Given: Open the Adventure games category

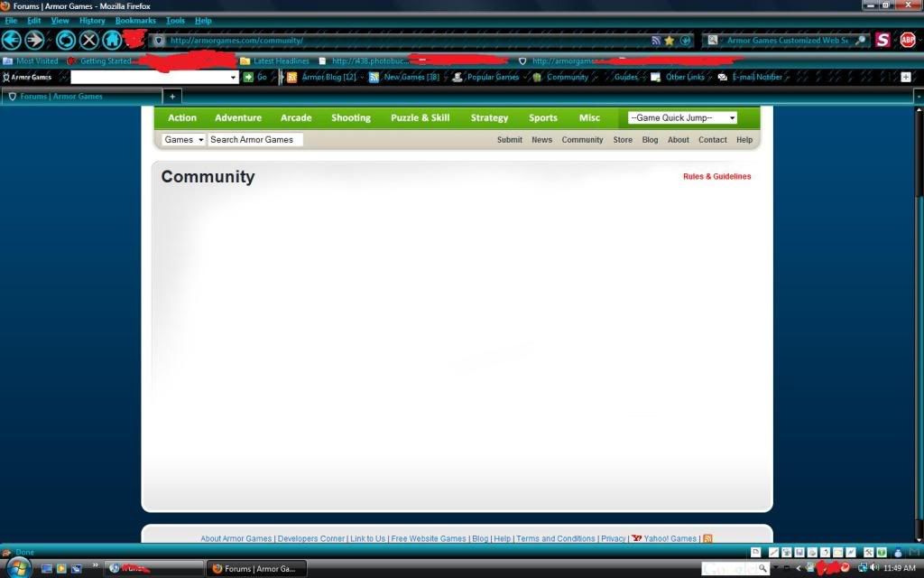Looking at the screenshot, I should (x=238, y=118).
